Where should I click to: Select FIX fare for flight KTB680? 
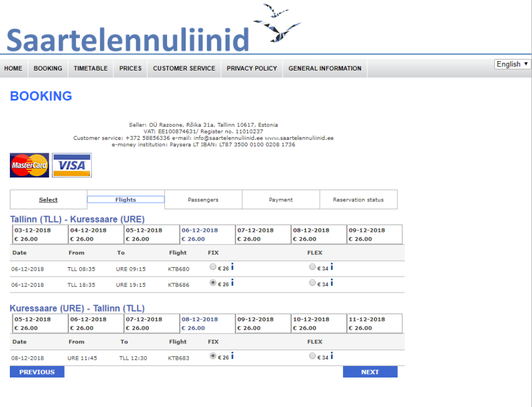coord(213,267)
